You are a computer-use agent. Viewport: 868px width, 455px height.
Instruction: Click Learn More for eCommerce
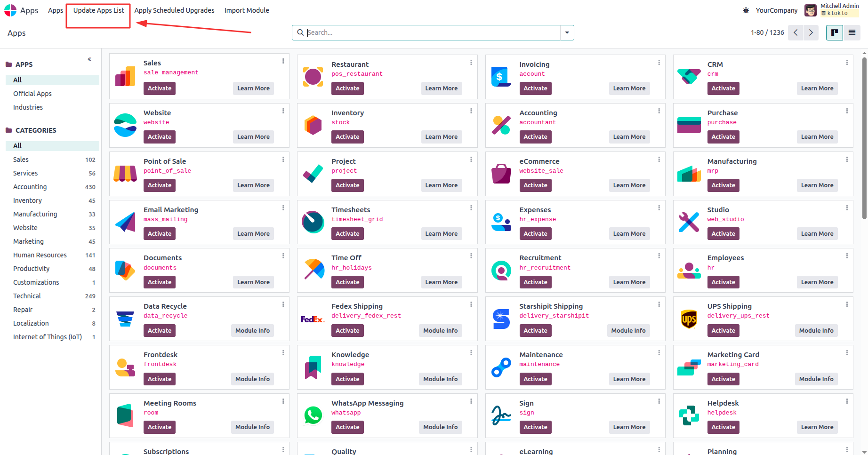coord(629,185)
